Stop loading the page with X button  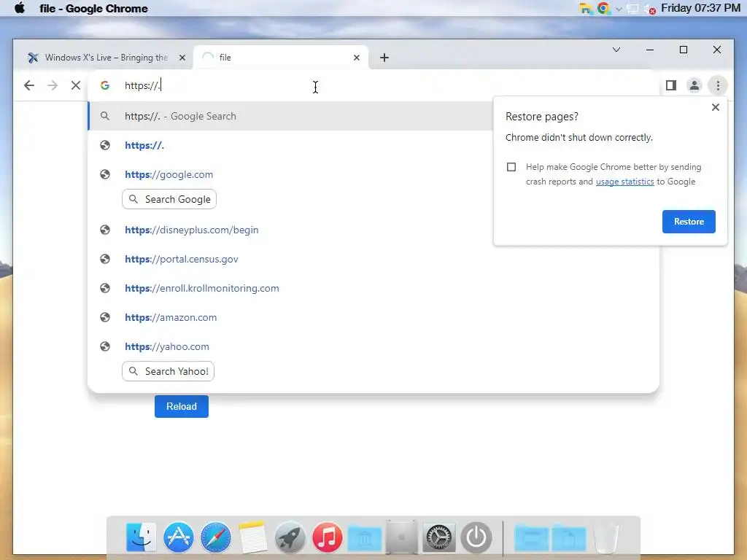(x=76, y=85)
